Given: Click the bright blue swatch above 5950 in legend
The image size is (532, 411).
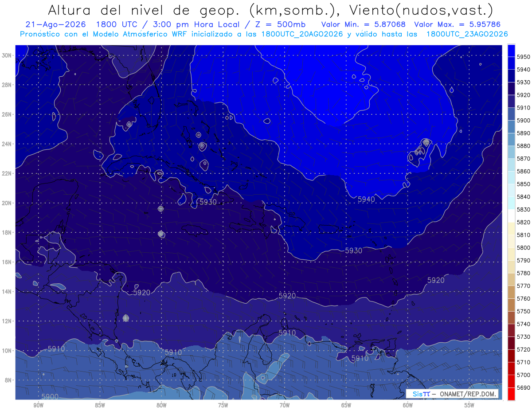Looking at the screenshot, I should tap(511, 51).
